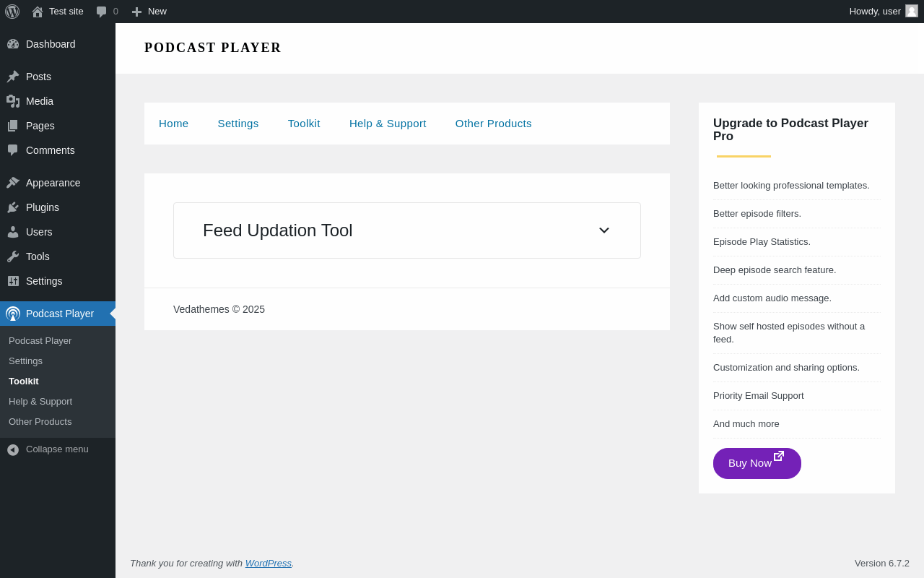Click 'Episode Play Statistics.' text
This screenshot has height=578, width=924.
(762, 242)
